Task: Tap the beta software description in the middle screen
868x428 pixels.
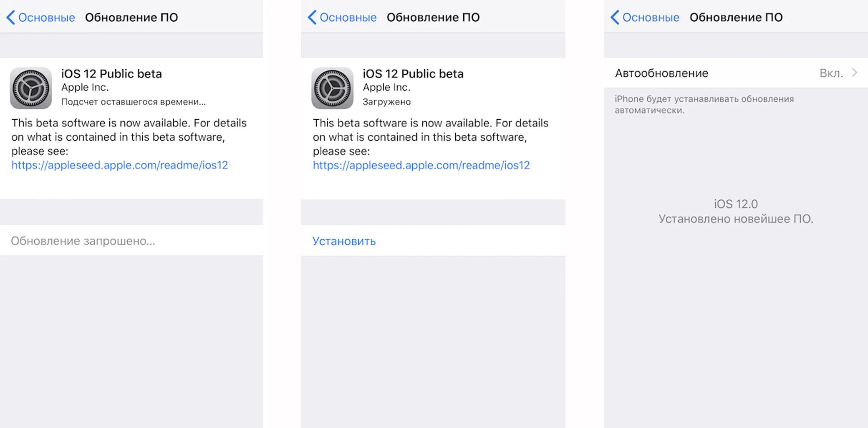Action: 431,137
